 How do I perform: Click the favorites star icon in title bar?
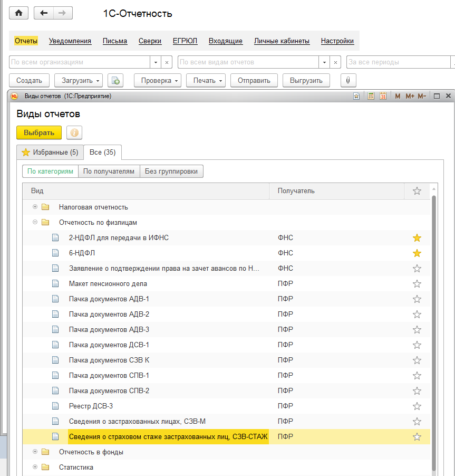[x=357, y=96]
